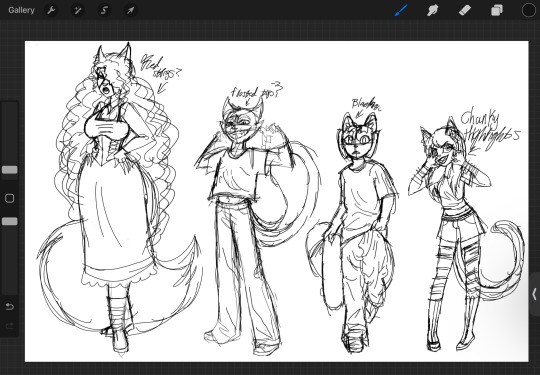
Task: Open the Adjustments magic wand menu
Action: (77, 10)
